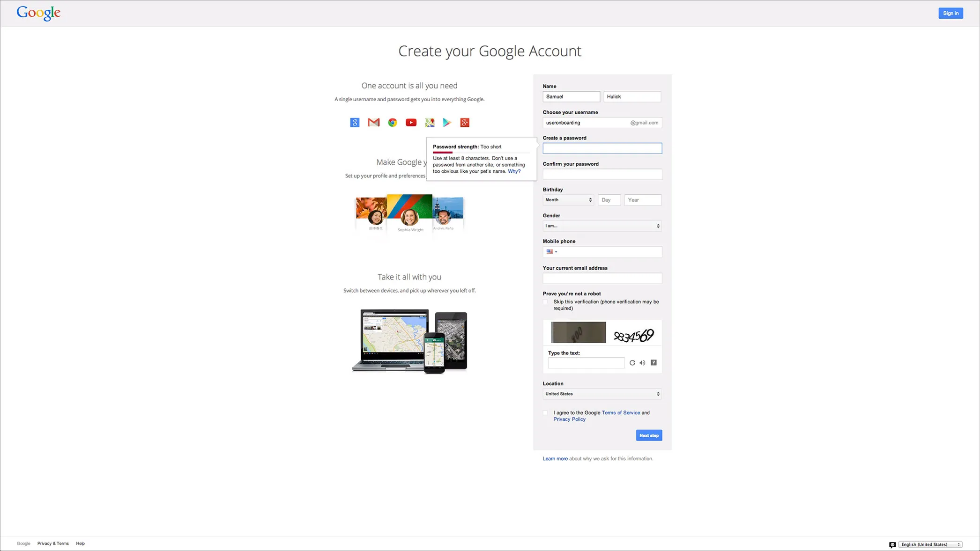Click the Gmail icon in the services row
The image size is (980, 551).
click(x=373, y=123)
